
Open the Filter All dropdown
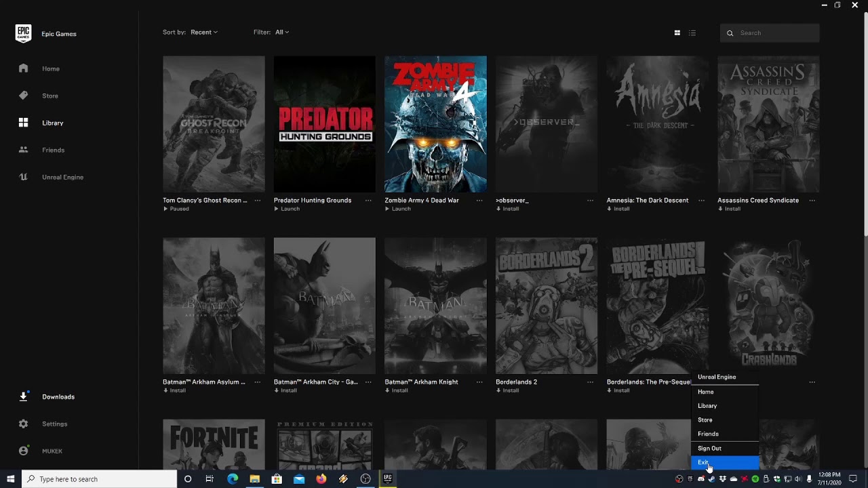[x=281, y=32]
